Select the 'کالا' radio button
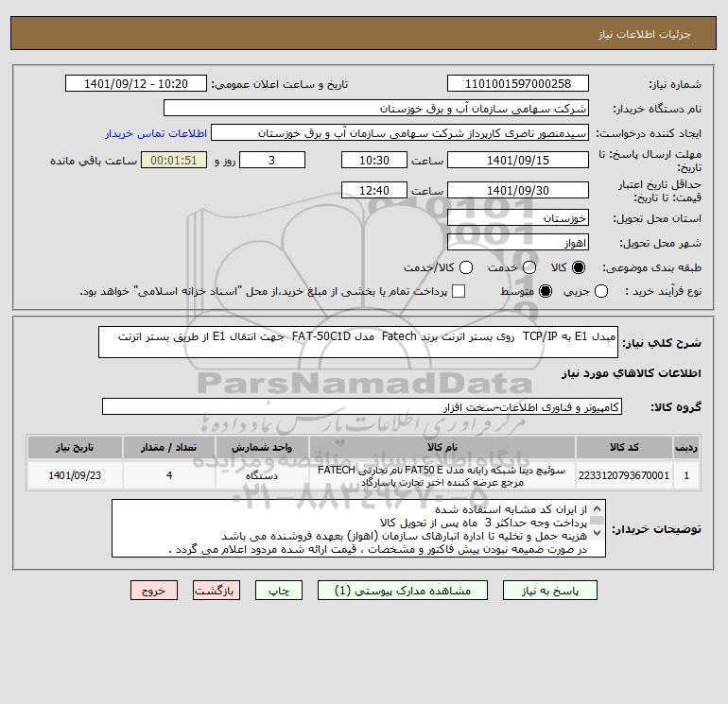Viewport: 728px width, 704px height. (579, 267)
